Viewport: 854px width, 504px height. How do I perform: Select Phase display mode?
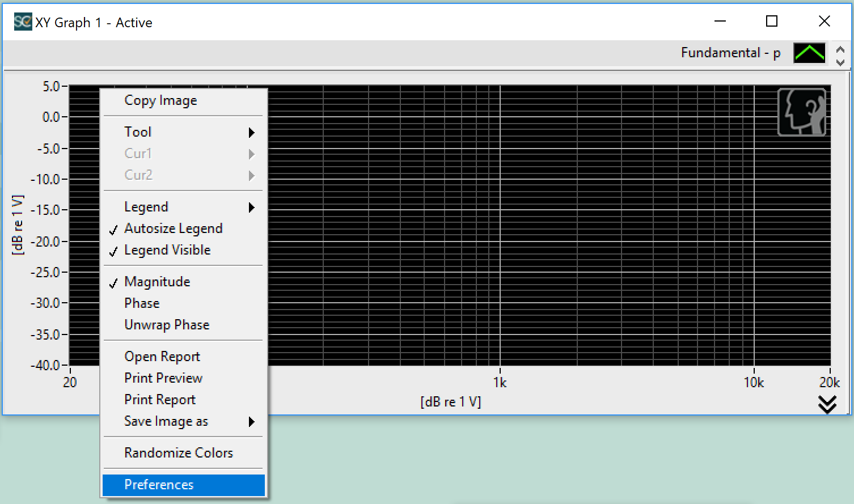point(184,304)
